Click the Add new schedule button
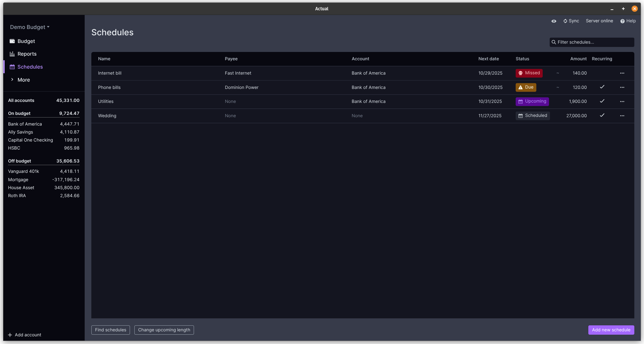 click(611, 330)
